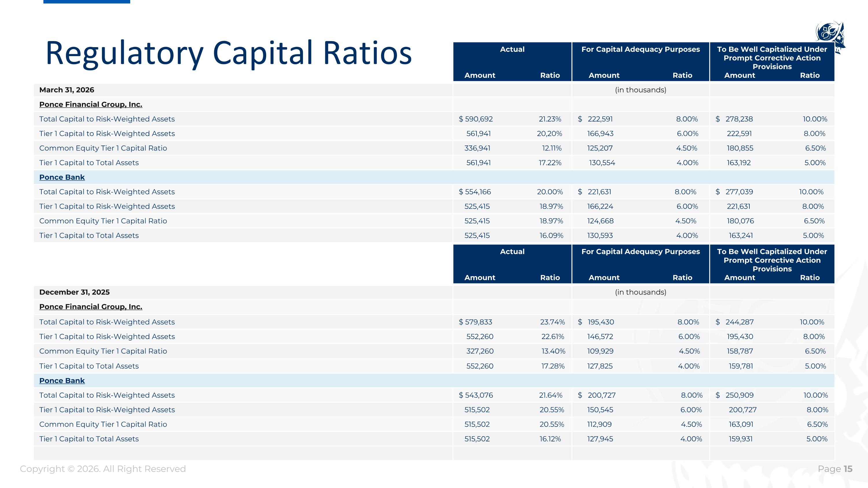Select the amount '163,192'
This screenshot has height=488, width=868.
point(739,163)
